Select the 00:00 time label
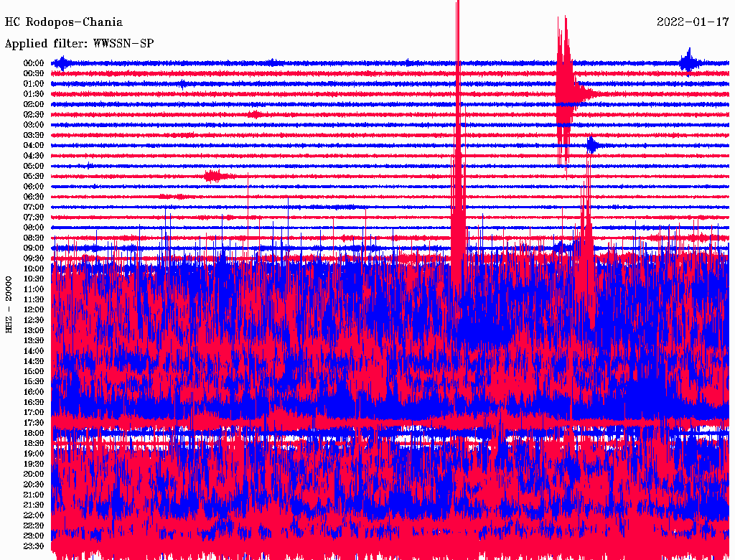Viewport: 735px width, 560px height. pyautogui.click(x=34, y=63)
